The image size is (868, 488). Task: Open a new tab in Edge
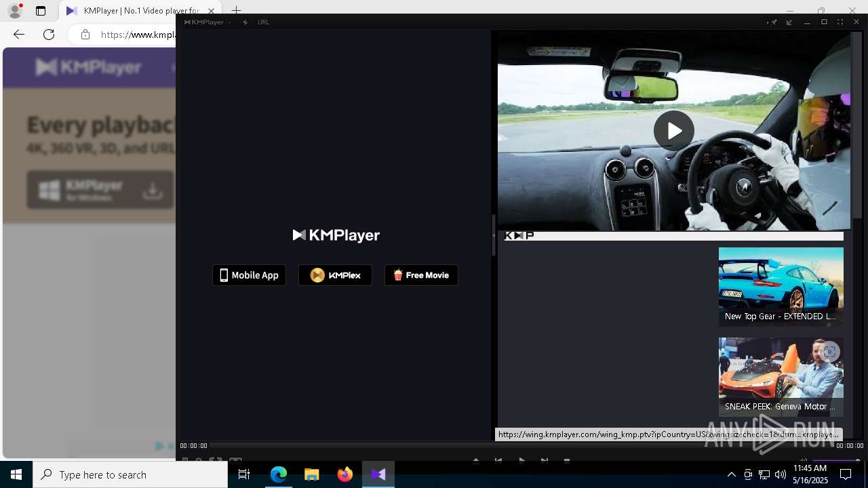[x=236, y=11]
